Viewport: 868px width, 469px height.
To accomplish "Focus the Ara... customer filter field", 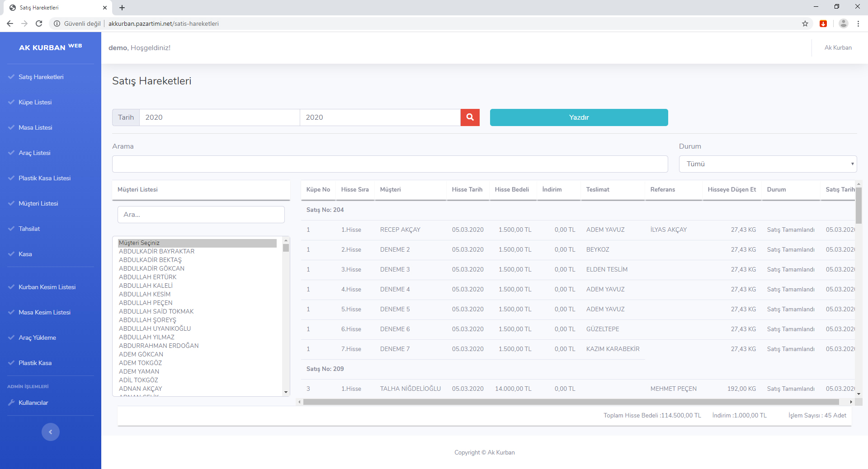I will tap(201, 215).
